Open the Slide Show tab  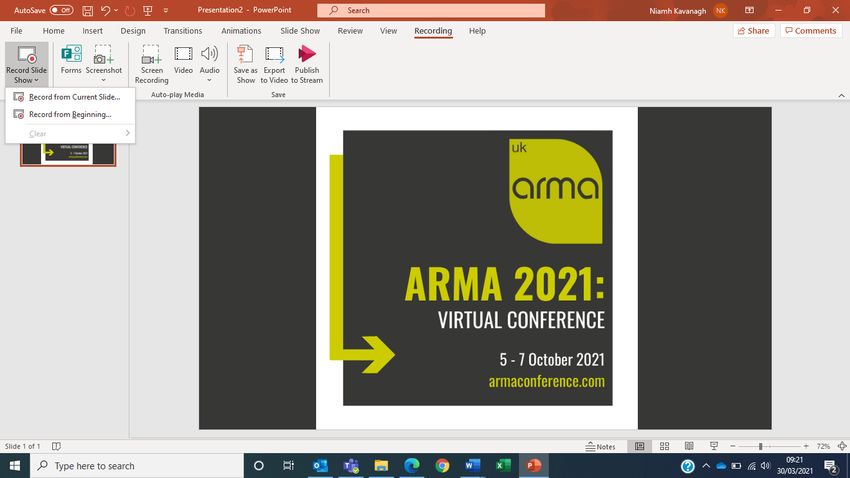(x=300, y=31)
